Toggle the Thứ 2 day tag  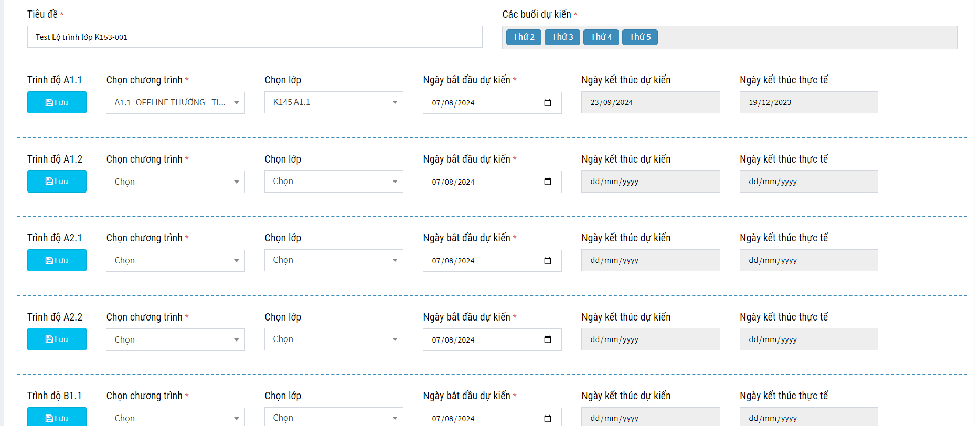click(524, 37)
